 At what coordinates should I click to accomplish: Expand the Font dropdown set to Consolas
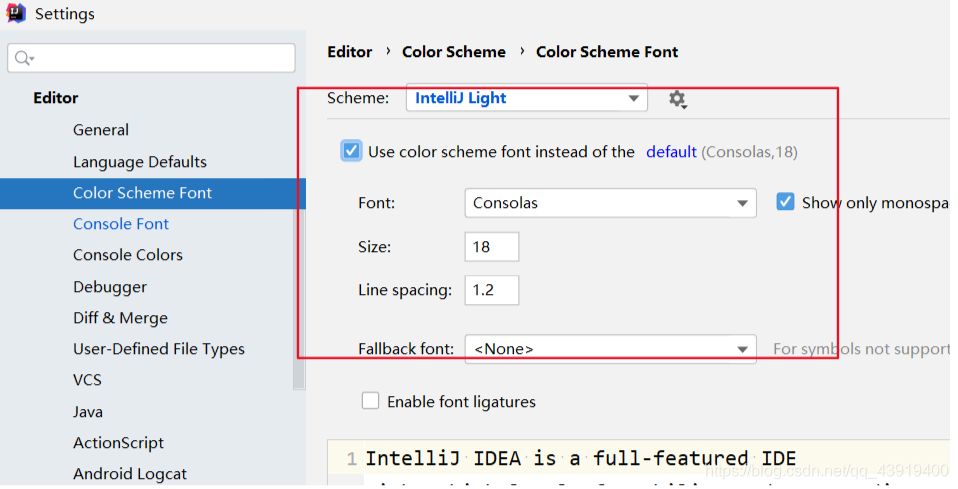coord(610,203)
